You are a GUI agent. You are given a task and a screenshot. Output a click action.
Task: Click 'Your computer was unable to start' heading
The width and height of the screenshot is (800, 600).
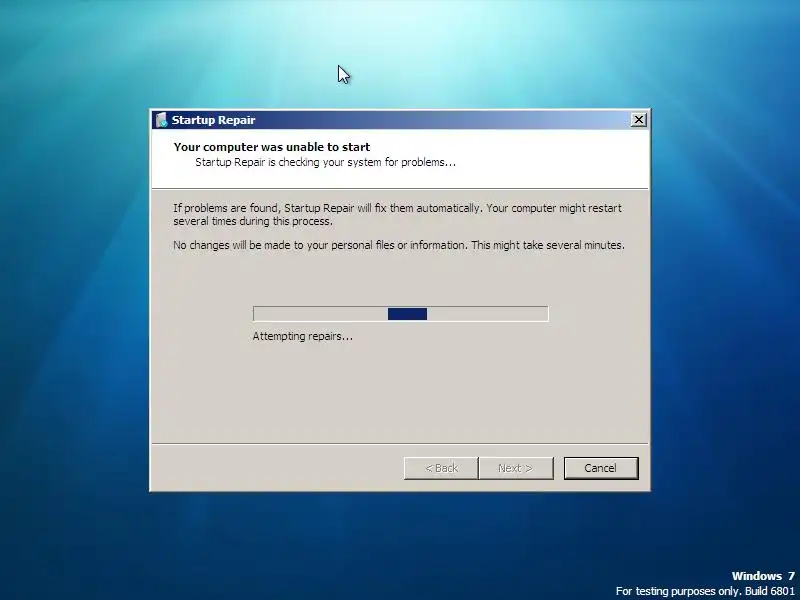click(272, 147)
